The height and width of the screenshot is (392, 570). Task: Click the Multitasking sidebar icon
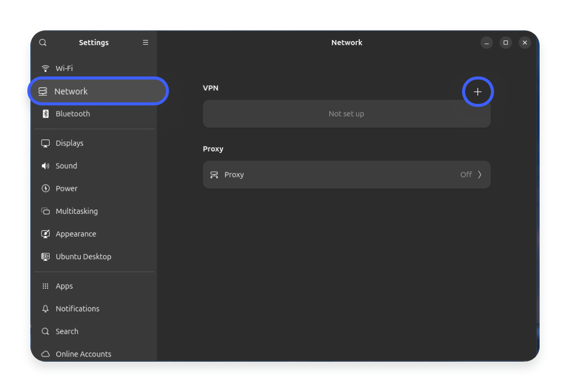click(45, 211)
